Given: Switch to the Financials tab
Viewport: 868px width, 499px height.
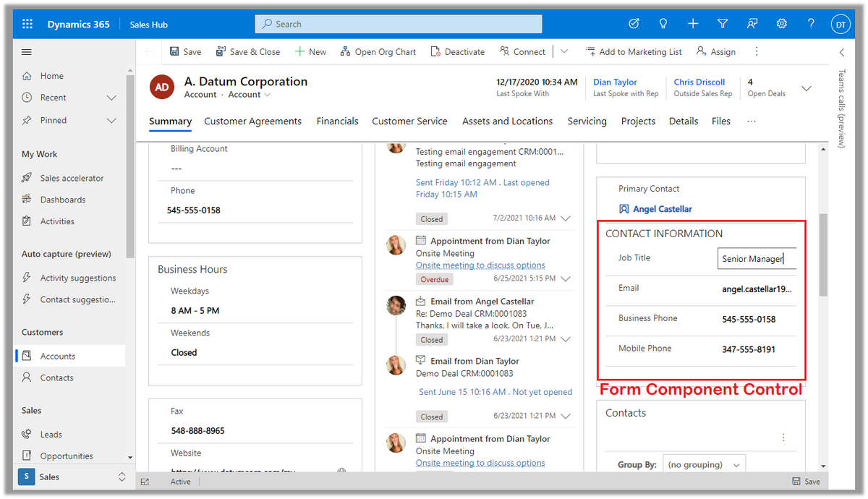Looking at the screenshot, I should pyautogui.click(x=337, y=121).
